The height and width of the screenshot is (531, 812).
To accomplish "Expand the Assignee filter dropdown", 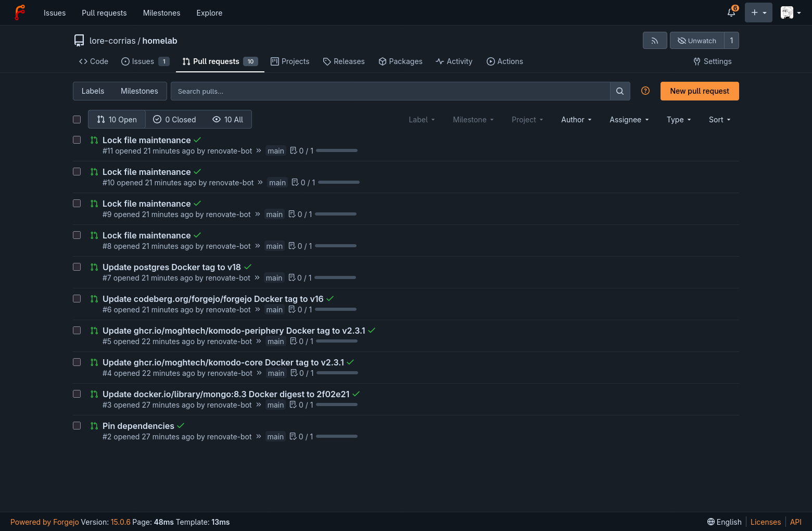I will [629, 120].
